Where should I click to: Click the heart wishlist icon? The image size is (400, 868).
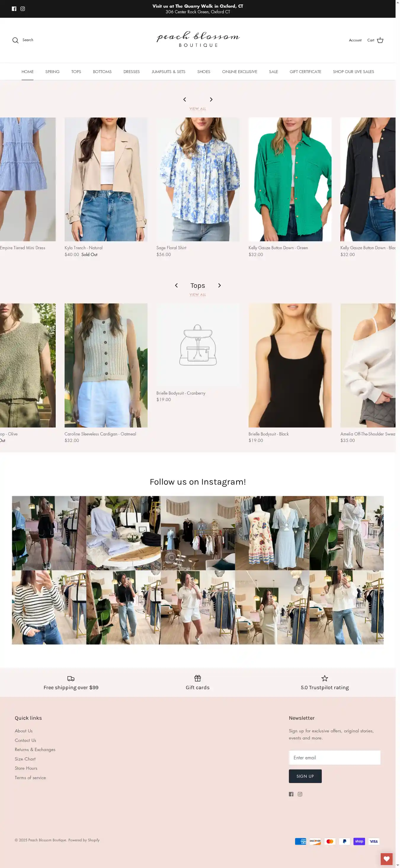pos(386,859)
